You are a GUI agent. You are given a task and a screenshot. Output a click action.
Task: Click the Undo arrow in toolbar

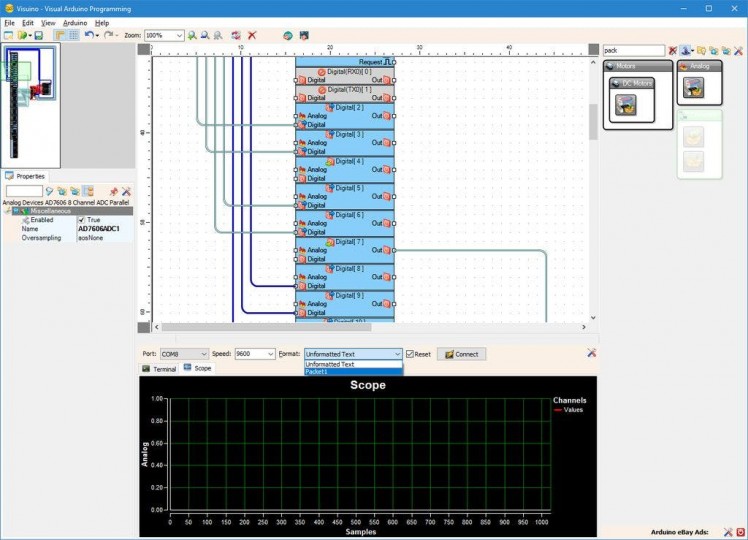(x=87, y=35)
